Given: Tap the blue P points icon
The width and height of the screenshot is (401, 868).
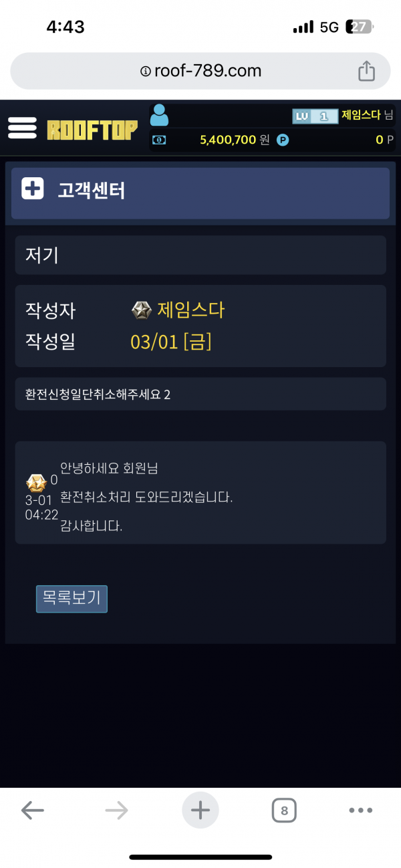Looking at the screenshot, I should [283, 140].
